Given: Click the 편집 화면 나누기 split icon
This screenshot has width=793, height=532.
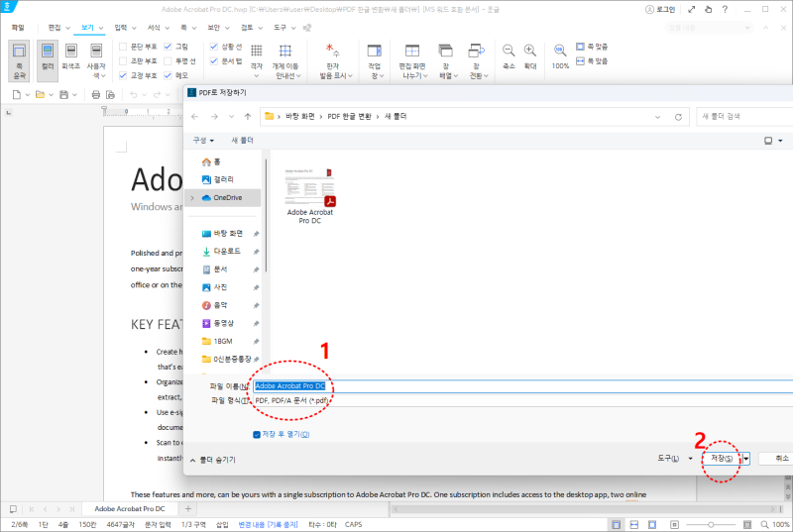Looking at the screenshot, I should (412, 61).
